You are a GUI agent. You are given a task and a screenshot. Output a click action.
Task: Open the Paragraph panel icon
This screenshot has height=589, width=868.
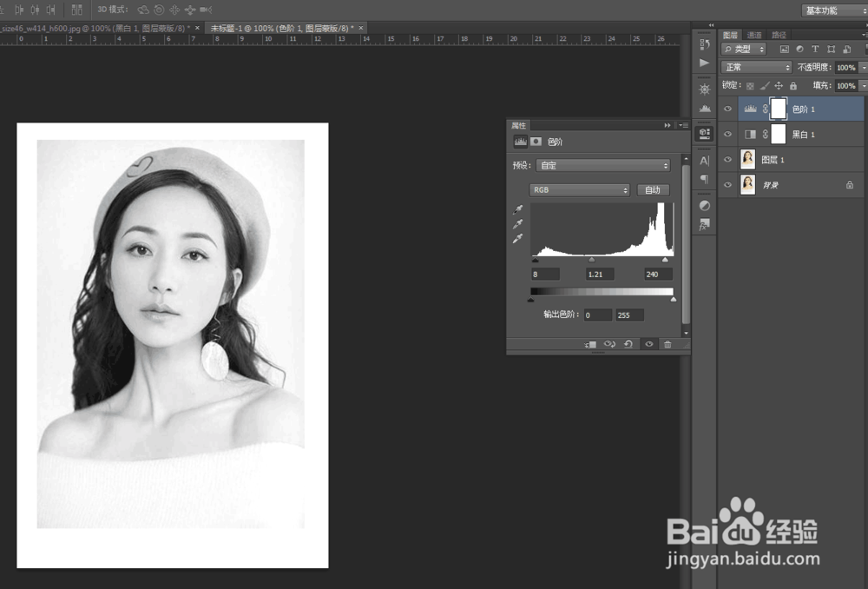pos(704,179)
